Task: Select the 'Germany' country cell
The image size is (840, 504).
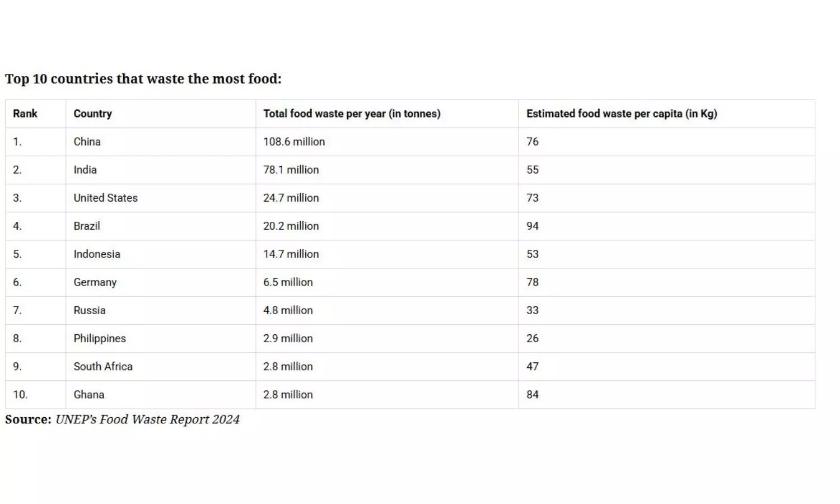Action: (95, 282)
